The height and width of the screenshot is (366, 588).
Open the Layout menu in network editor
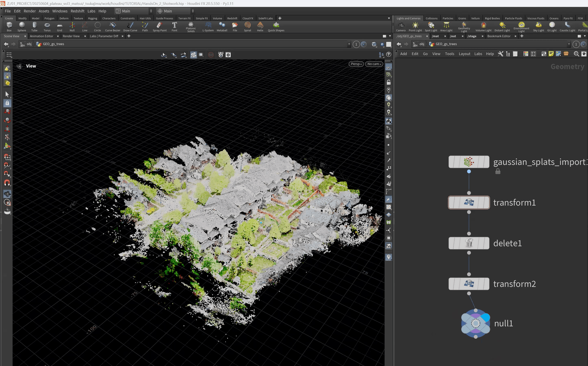(x=464, y=54)
